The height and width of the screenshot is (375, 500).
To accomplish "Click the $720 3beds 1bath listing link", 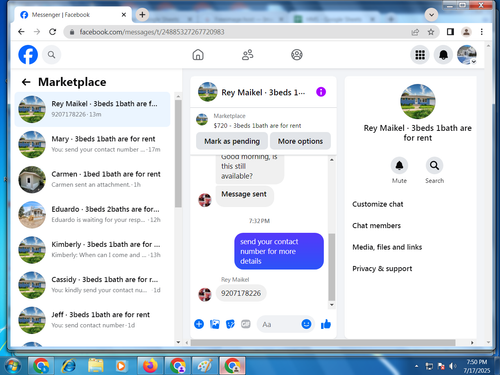I will pos(257,126).
